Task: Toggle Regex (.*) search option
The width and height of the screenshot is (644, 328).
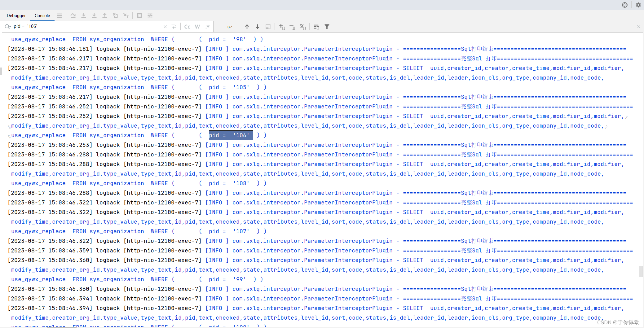Action: tap(208, 27)
